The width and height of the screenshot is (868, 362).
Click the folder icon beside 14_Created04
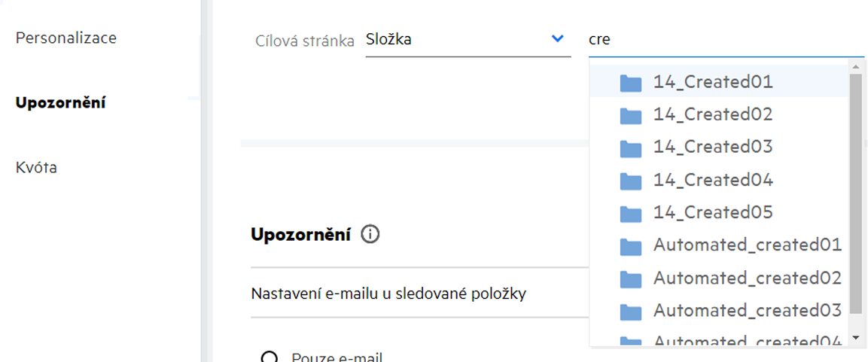pos(630,181)
